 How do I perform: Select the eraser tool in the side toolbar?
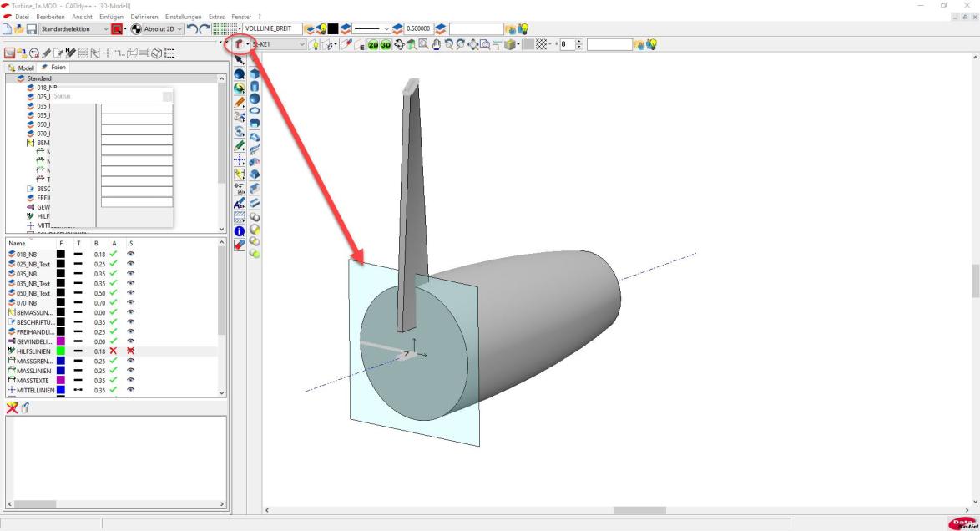coord(240,245)
